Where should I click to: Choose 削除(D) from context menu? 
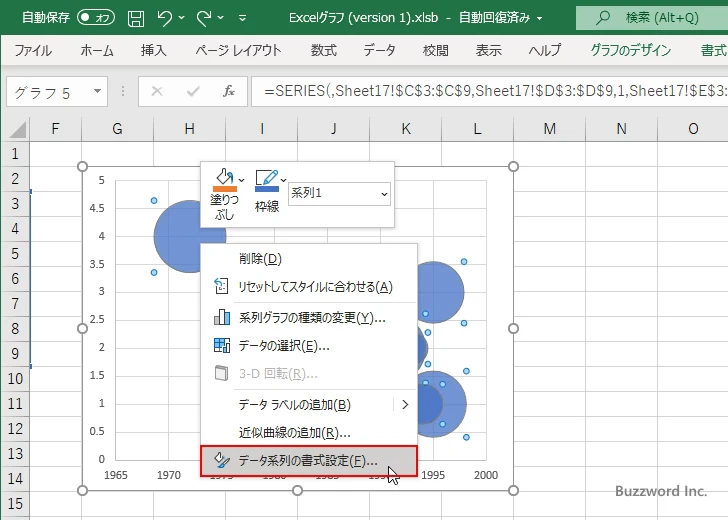click(x=309, y=259)
